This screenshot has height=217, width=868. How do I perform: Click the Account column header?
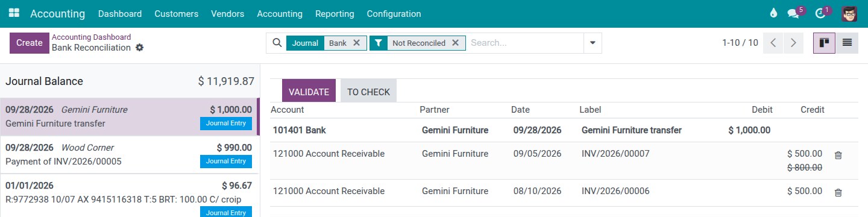[x=288, y=110]
